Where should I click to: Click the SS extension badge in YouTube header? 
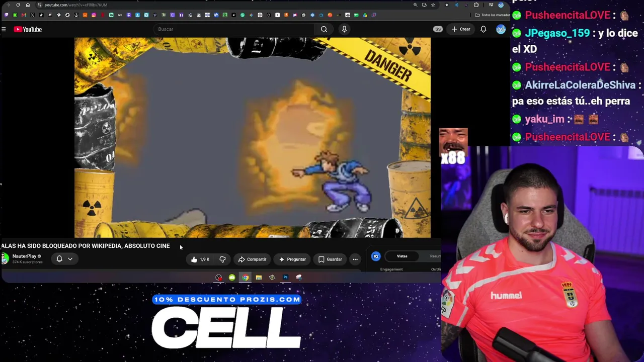[x=438, y=29]
